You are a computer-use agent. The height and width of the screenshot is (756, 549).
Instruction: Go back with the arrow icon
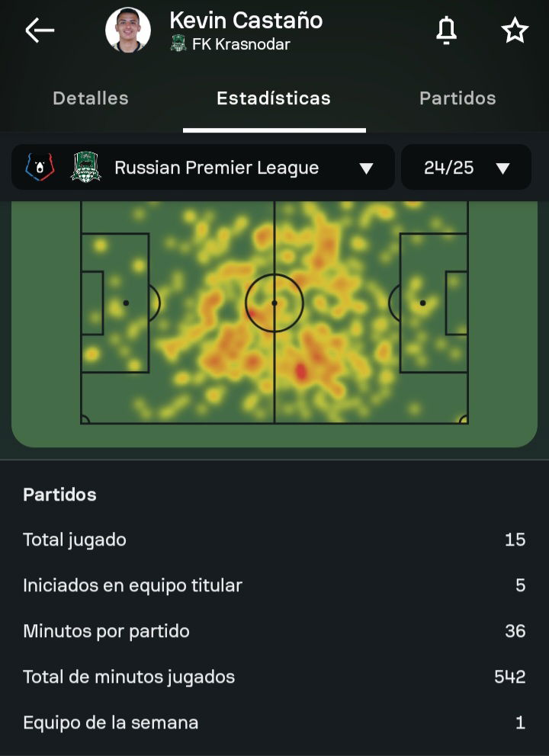(x=40, y=30)
